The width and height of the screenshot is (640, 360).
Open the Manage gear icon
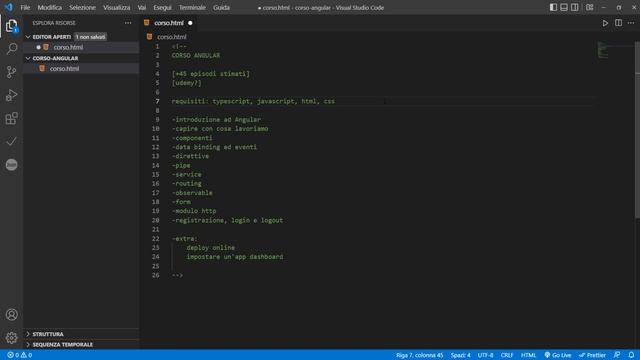coord(11,338)
